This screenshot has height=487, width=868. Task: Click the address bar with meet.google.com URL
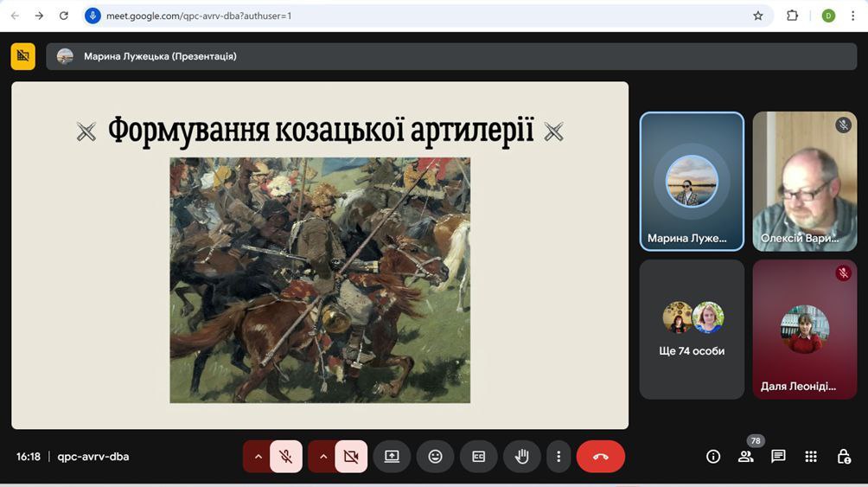pyautogui.click(x=415, y=16)
